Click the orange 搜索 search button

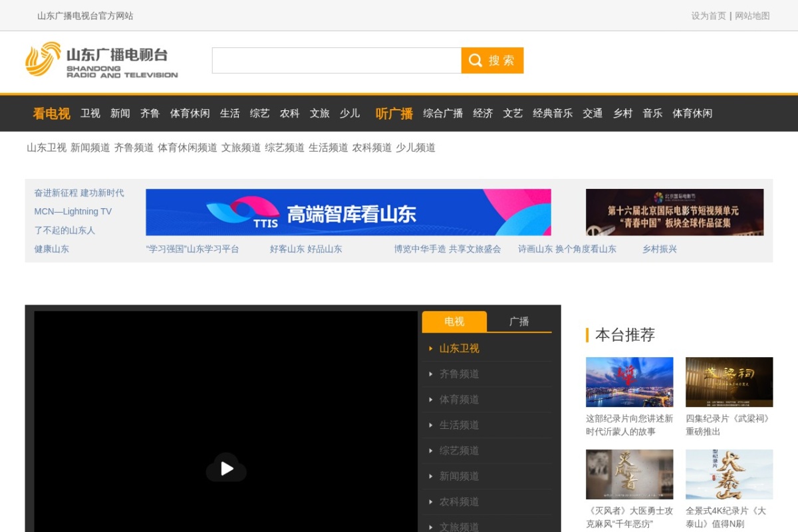pos(492,61)
